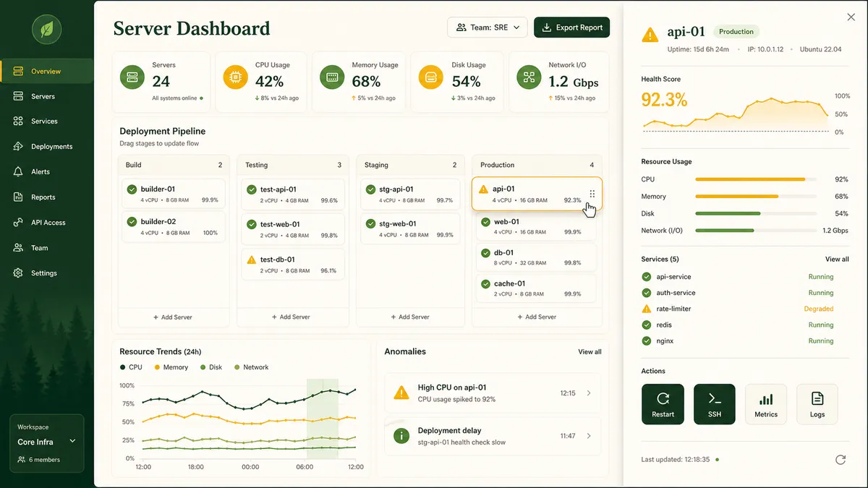868x488 pixels.
Task: Click the Production tag badge
Action: click(x=736, y=32)
